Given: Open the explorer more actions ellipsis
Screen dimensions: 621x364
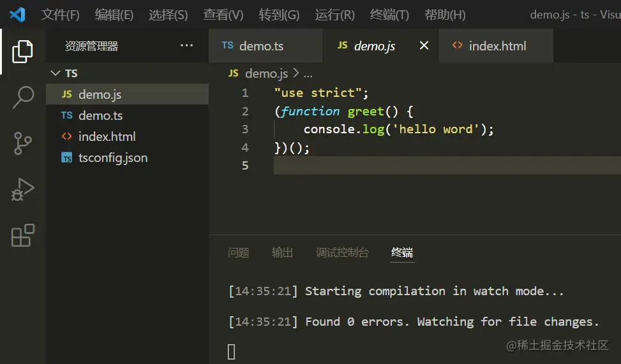Looking at the screenshot, I should (x=186, y=45).
